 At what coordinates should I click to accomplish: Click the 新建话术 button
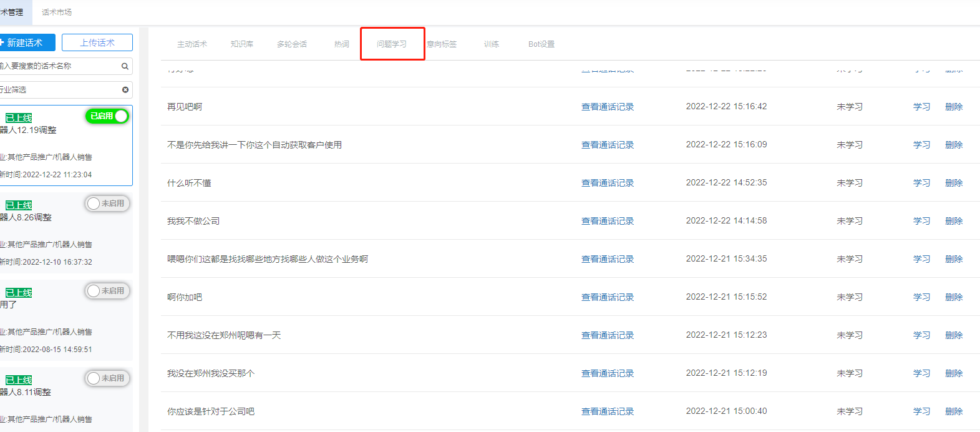click(27, 42)
